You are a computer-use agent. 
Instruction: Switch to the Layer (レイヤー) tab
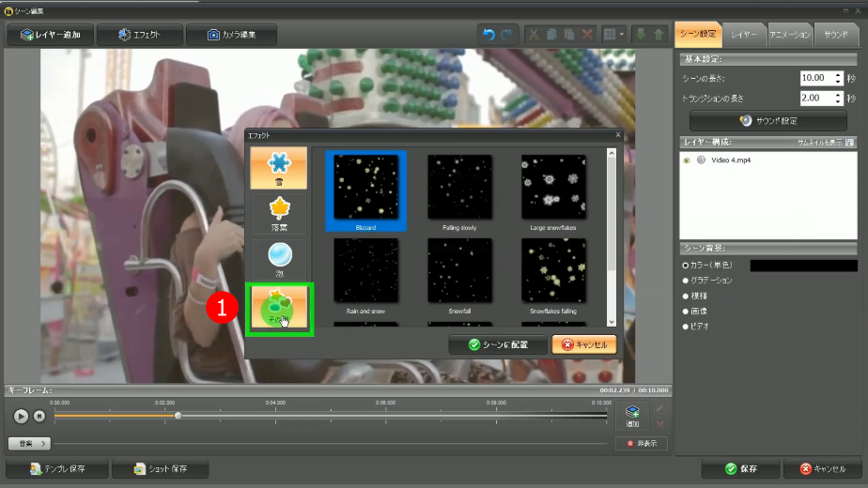pos(744,34)
